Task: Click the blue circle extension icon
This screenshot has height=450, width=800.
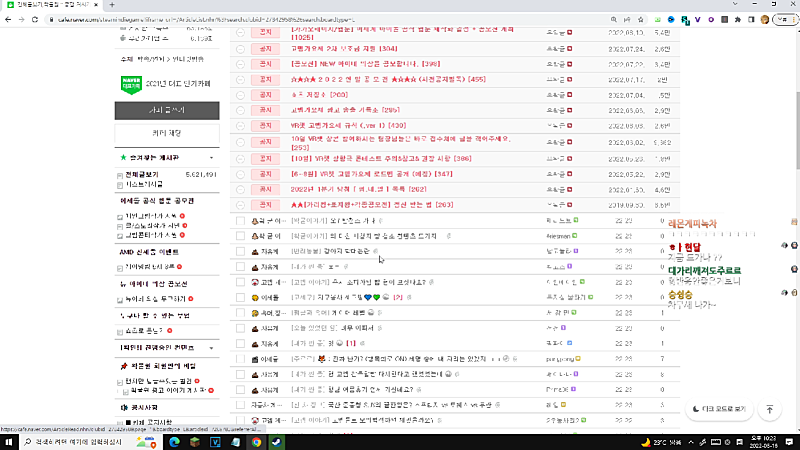Action: tap(671, 19)
